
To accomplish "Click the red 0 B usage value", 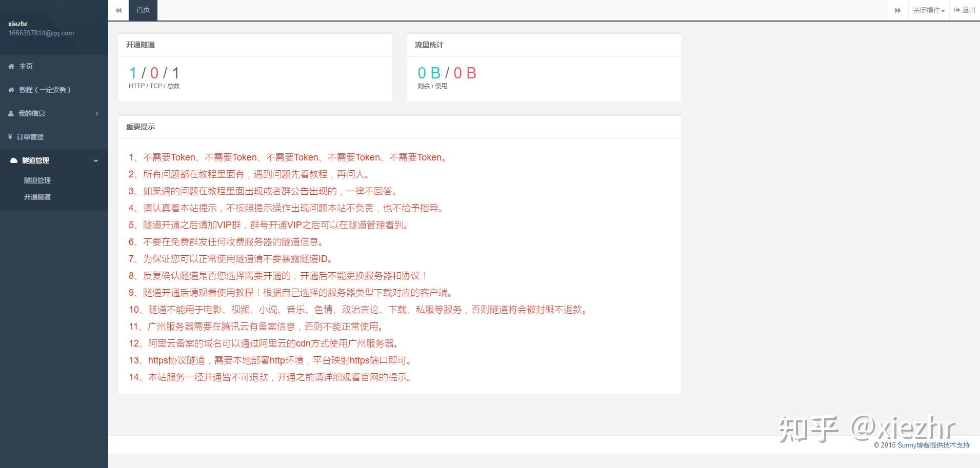I will 464,73.
